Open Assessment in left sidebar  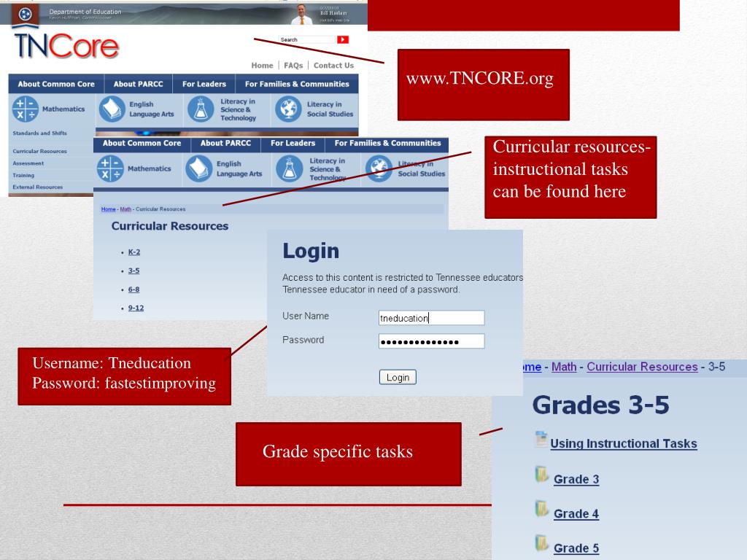point(28,163)
